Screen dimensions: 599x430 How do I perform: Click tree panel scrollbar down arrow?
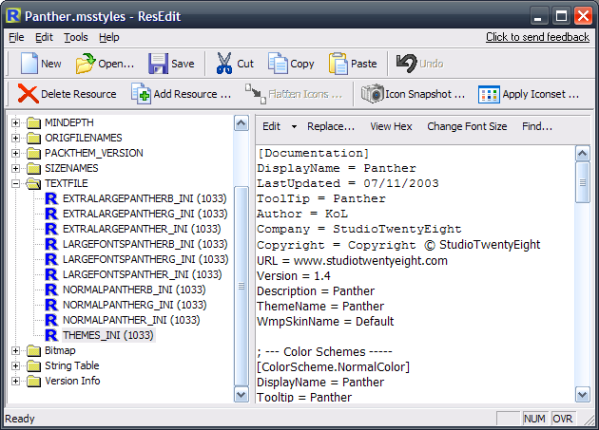click(x=241, y=394)
